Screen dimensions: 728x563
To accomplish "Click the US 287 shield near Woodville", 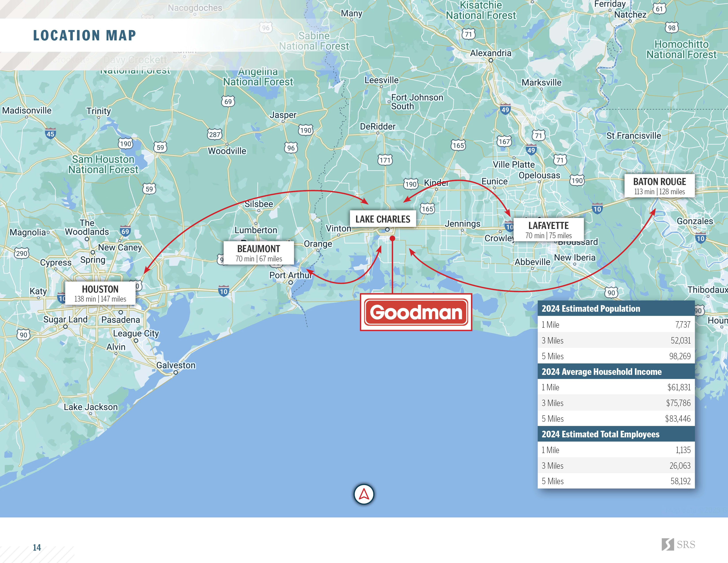I will tap(214, 134).
